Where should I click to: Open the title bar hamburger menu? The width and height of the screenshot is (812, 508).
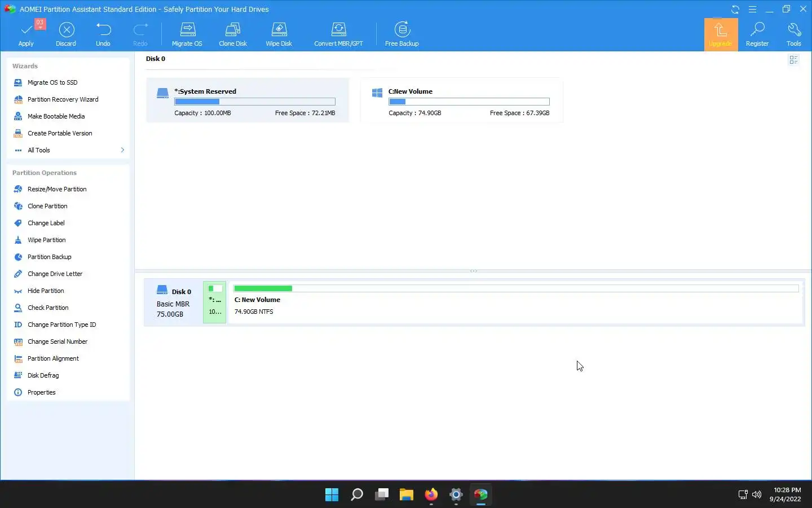click(752, 9)
